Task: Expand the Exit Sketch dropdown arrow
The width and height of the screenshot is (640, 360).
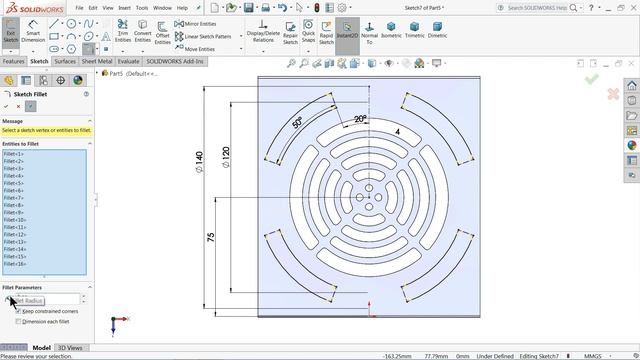Action: [11, 51]
